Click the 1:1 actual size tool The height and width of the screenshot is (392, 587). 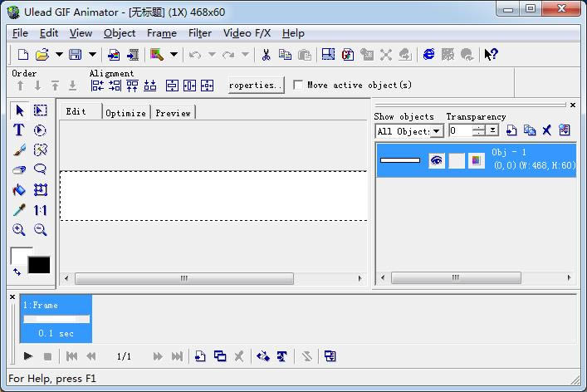tap(40, 210)
